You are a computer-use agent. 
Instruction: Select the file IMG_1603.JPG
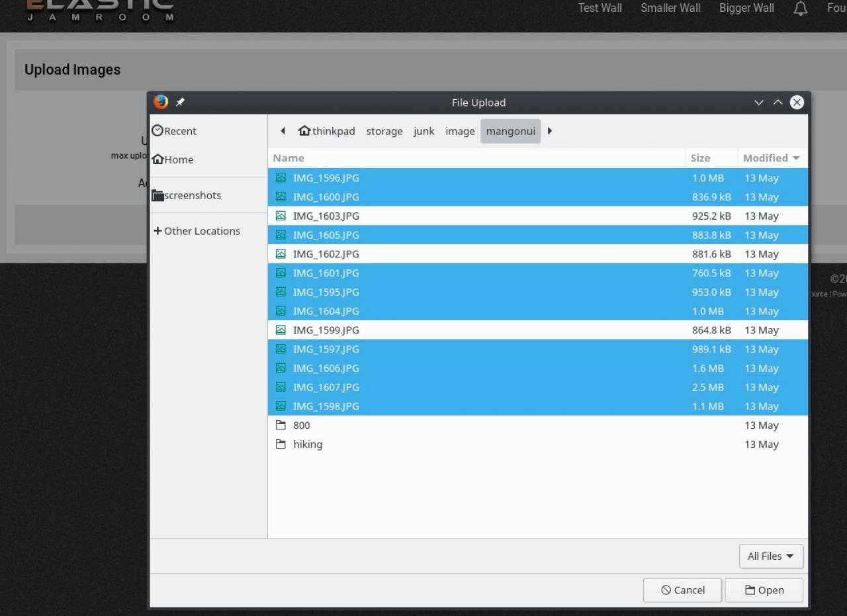(326, 216)
